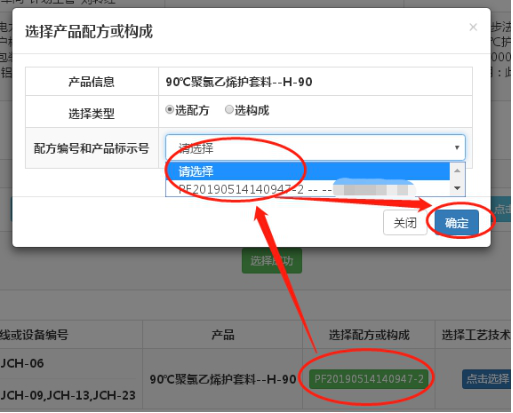Choose the PF20190514140947-2 option in list
This screenshot has height=413, width=513.
coord(308,189)
